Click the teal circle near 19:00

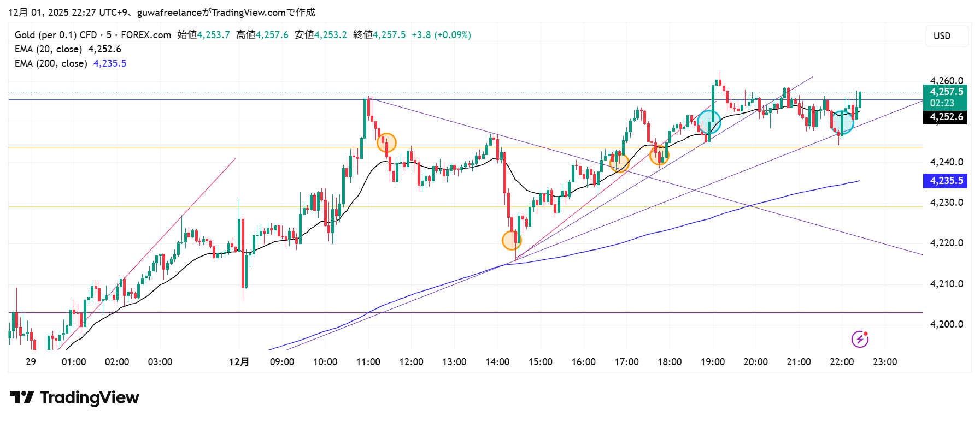709,121
